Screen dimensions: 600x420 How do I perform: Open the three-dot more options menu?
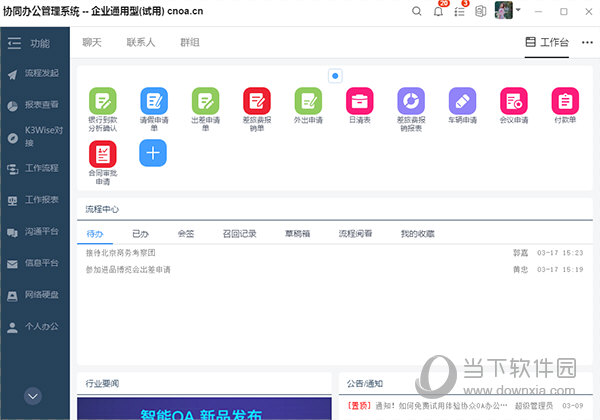(x=587, y=42)
